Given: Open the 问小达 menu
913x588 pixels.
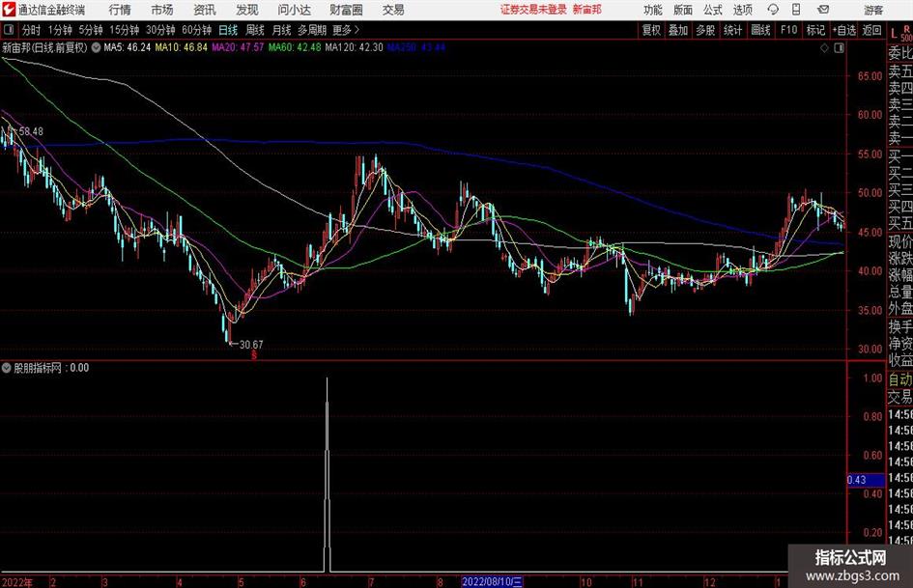Looking at the screenshot, I should [294, 10].
